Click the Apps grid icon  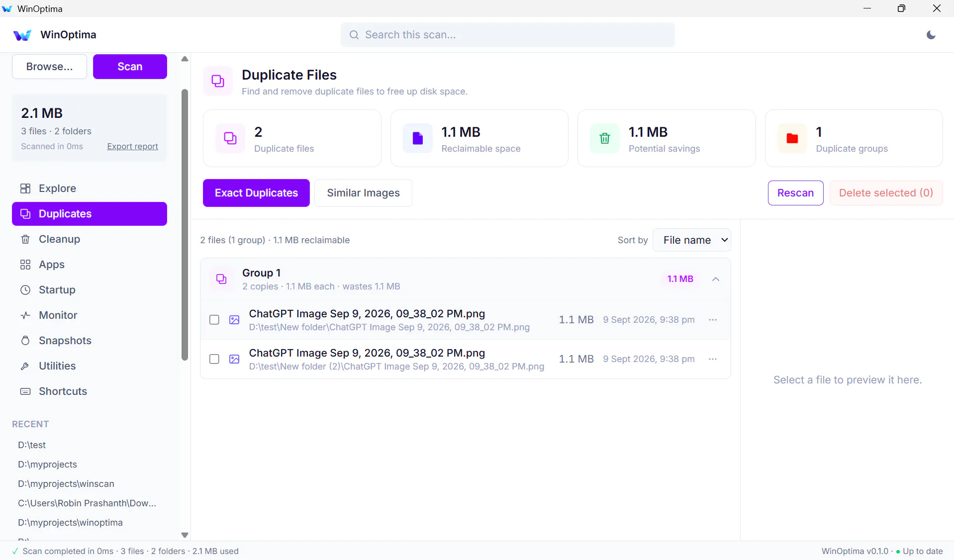[25, 265]
